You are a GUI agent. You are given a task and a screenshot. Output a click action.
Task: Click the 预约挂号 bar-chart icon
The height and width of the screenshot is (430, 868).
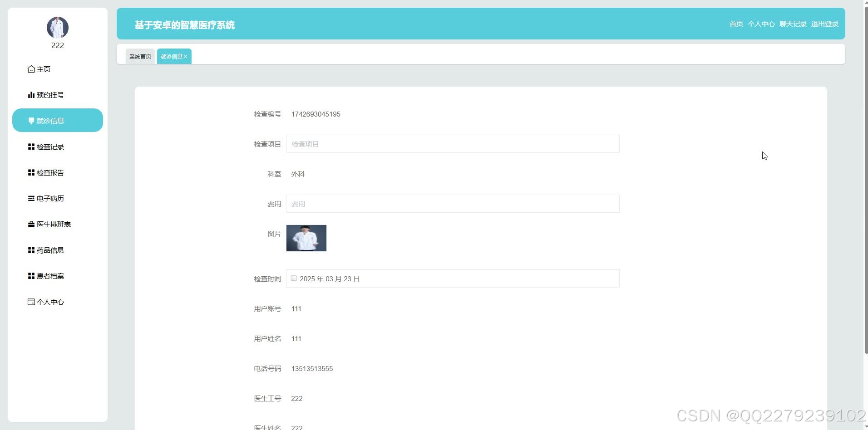[31, 94]
